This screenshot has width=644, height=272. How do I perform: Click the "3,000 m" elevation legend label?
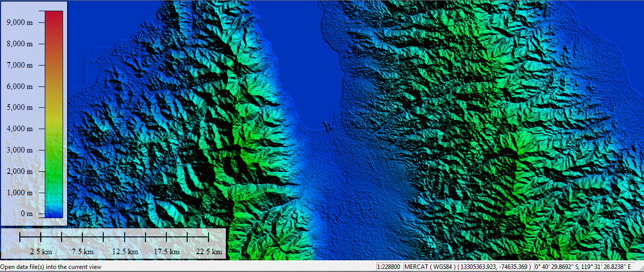(x=20, y=150)
